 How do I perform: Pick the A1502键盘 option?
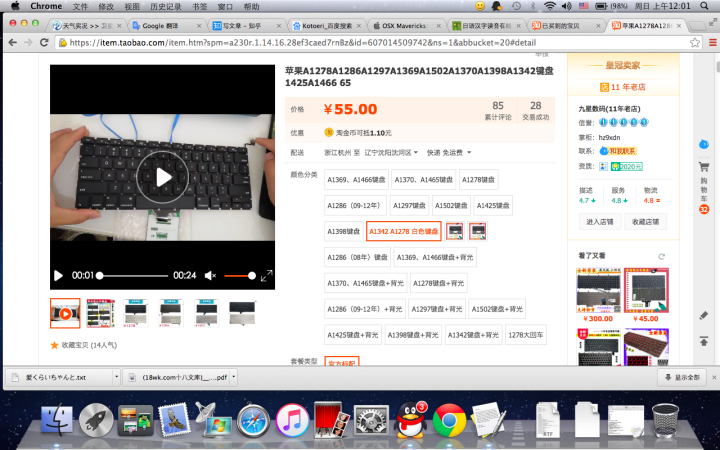451,206
